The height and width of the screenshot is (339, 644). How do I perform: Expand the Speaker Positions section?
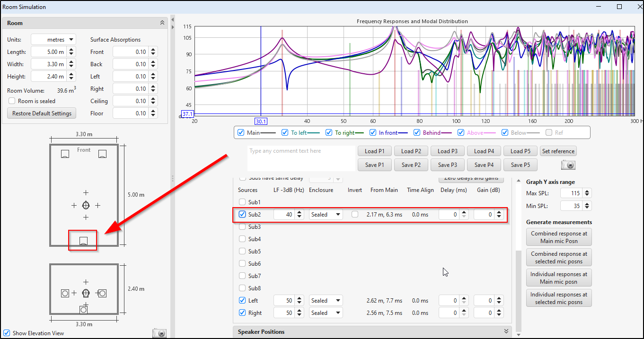(x=506, y=331)
